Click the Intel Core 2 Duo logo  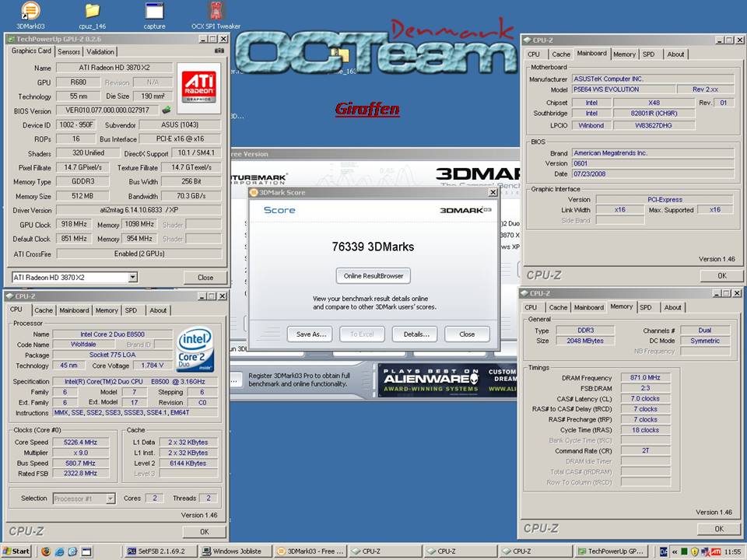coord(195,349)
